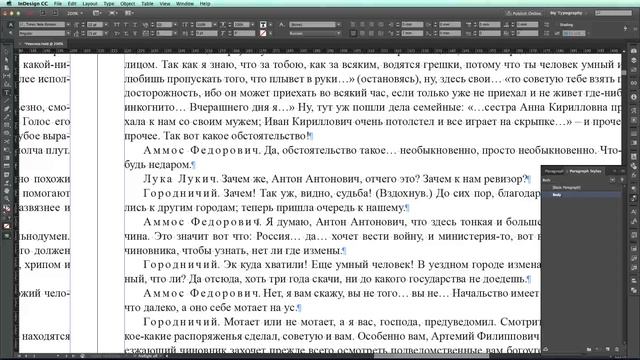Open the Help menu
Viewport: 640px width, 360px height.
tap(205, 3)
